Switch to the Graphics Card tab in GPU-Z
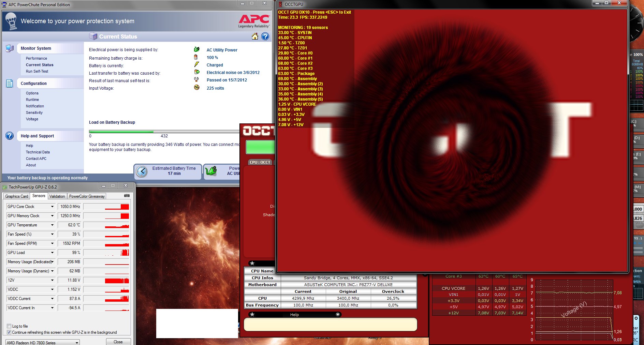 click(x=17, y=196)
